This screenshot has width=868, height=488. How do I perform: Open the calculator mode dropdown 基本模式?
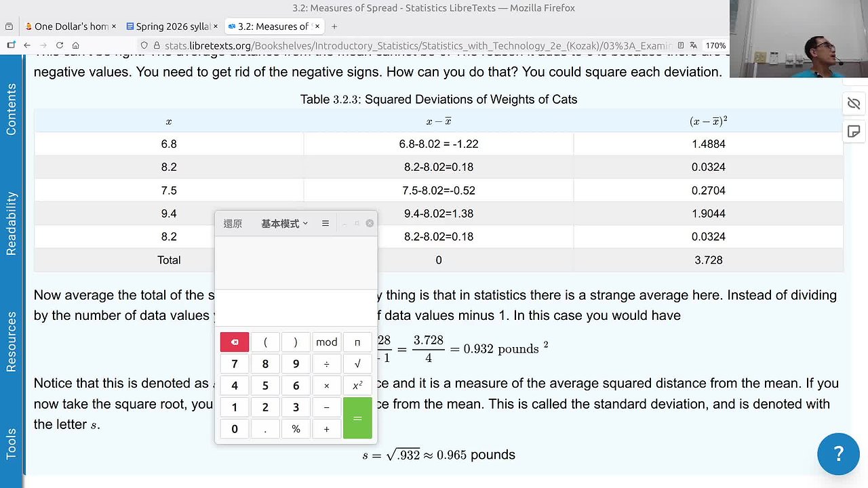point(285,223)
